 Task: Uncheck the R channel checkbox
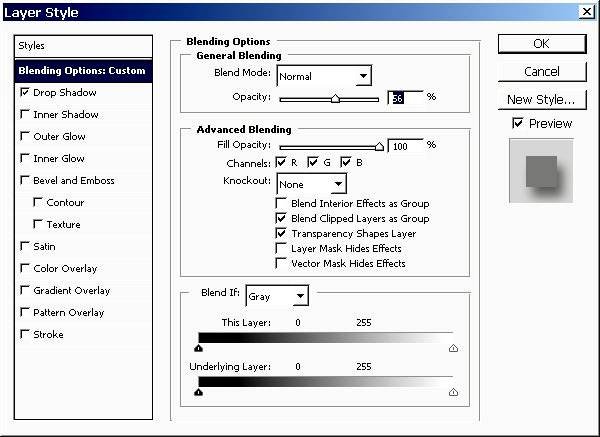click(x=281, y=162)
